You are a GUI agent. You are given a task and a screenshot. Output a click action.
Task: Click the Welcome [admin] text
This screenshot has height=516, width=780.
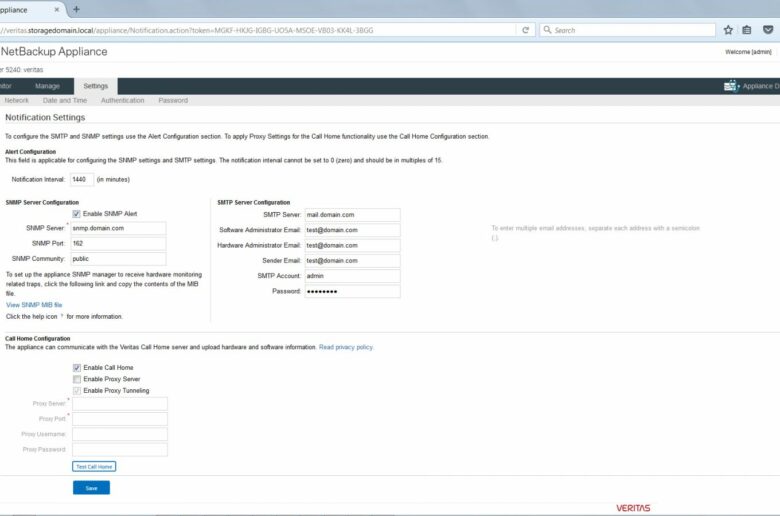(748, 52)
